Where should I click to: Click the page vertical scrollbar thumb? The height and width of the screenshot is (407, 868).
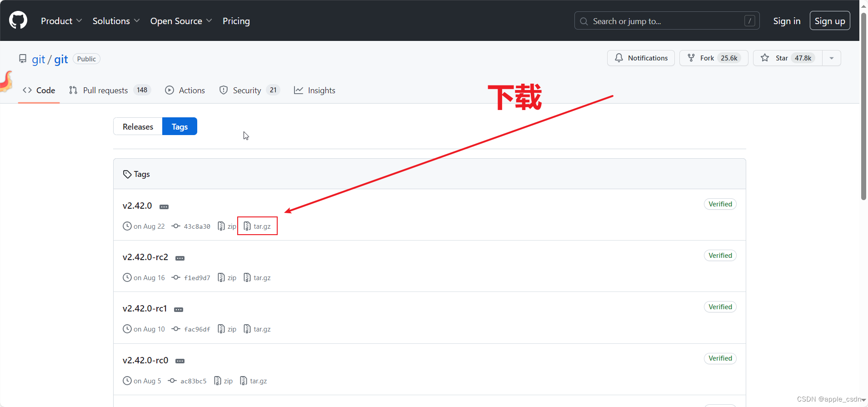[863, 106]
